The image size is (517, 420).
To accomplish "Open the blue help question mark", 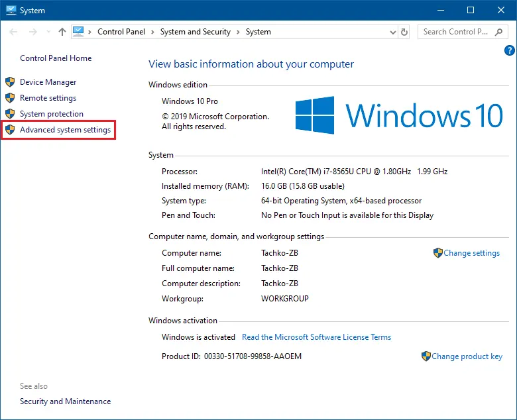I will [510, 50].
